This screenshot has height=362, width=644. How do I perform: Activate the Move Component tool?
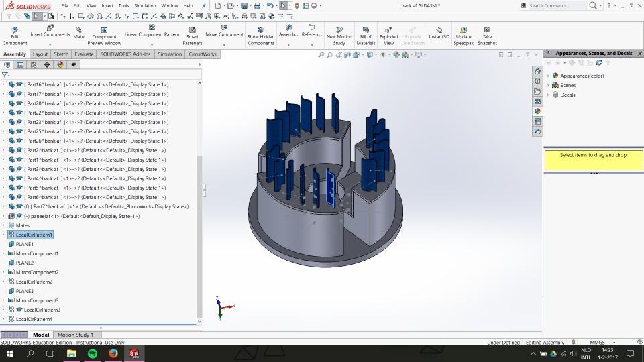(224, 32)
